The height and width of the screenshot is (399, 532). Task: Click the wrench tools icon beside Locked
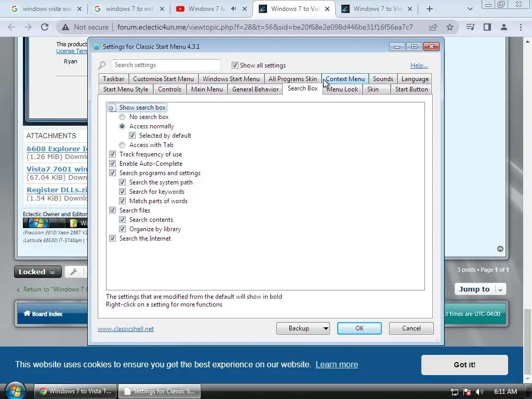74,272
